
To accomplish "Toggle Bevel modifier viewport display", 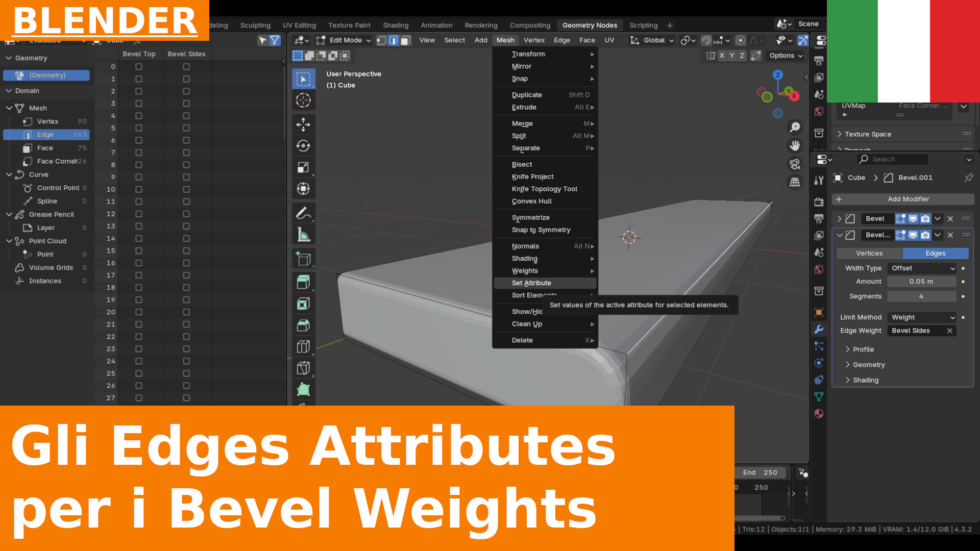I will click(x=913, y=219).
